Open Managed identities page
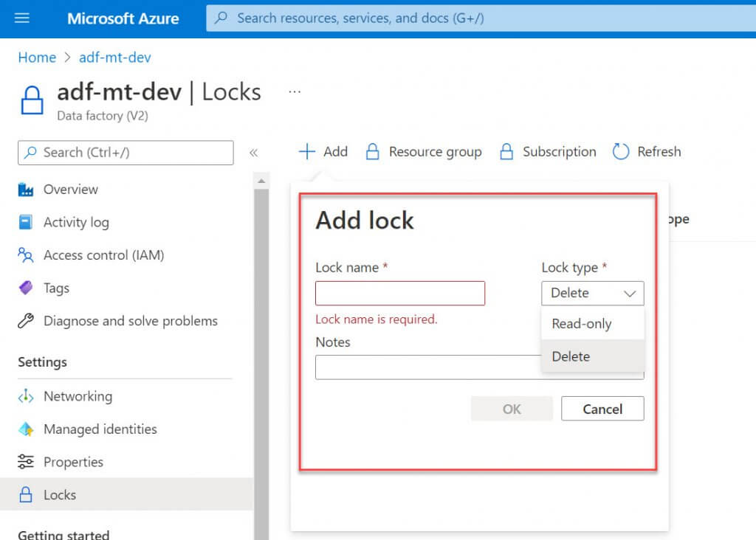This screenshot has width=756, height=540. (100, 429)
